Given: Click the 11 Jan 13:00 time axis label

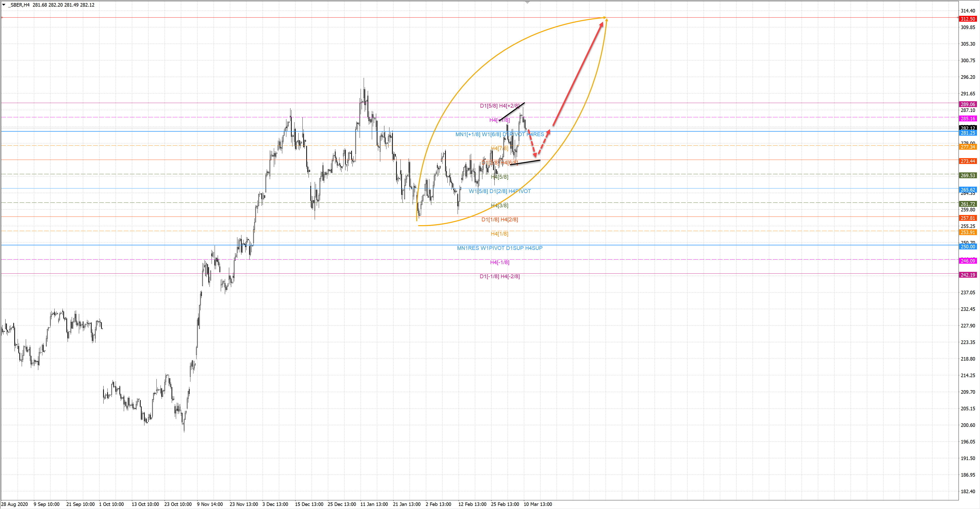Looking at the screenshot, I should pyautogui.click(x=374, y=504).
